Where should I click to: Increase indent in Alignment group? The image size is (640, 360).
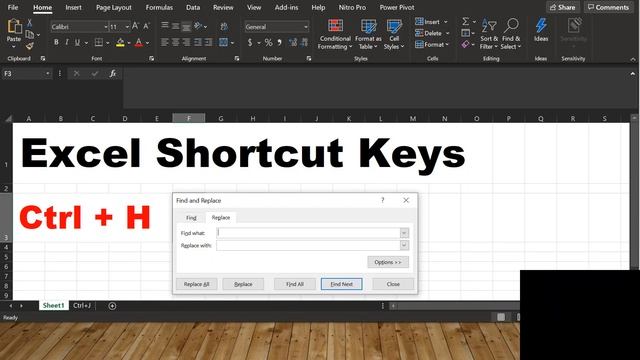tap(209, 42)
